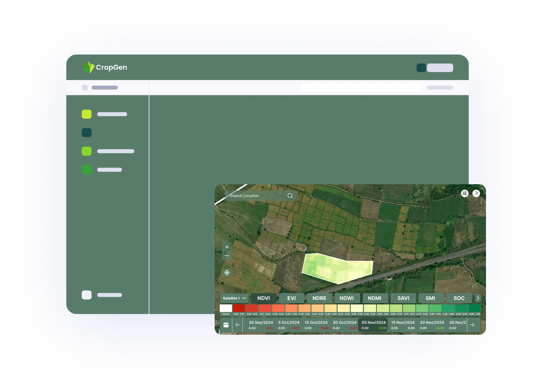Expand map with the arrow icon
535x392 pixels.
476,193
